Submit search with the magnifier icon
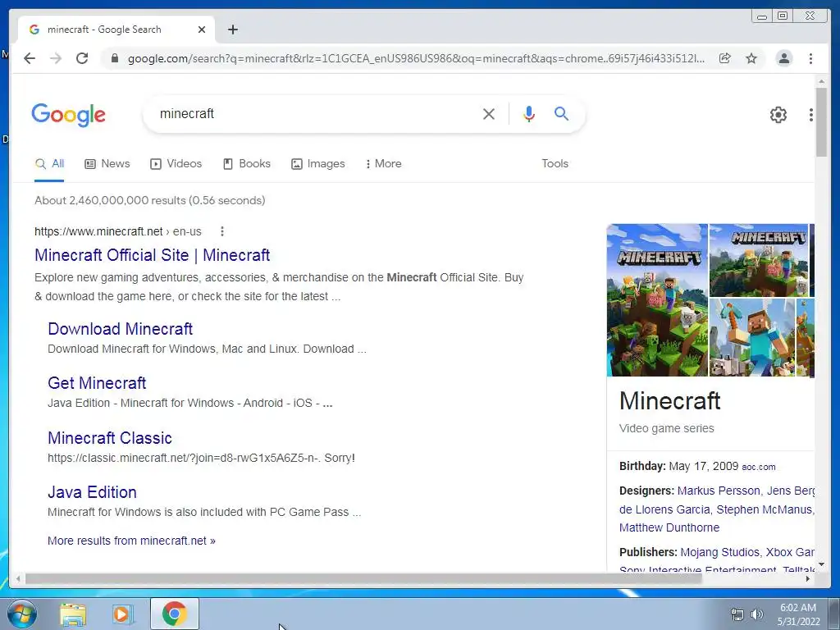 pos(561,113)
